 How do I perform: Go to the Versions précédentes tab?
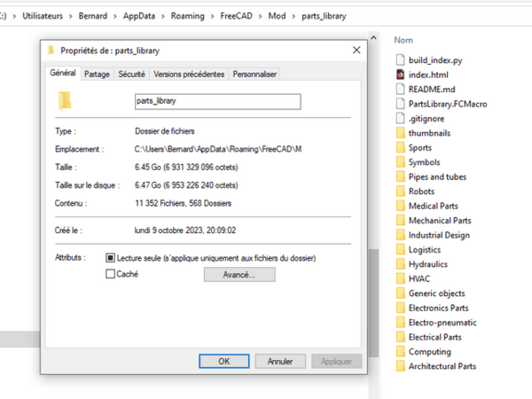(189, 74)
